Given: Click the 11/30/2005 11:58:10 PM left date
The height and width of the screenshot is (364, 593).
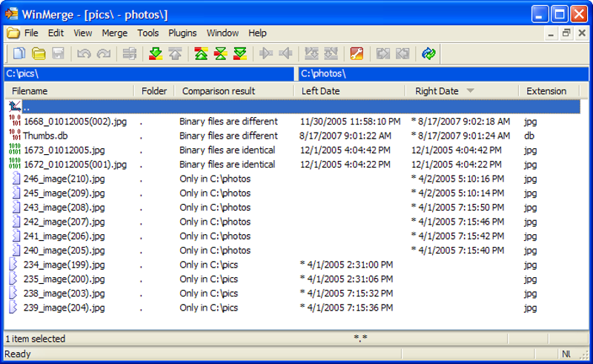Looking at the screenshot, I should coord(350,122).
